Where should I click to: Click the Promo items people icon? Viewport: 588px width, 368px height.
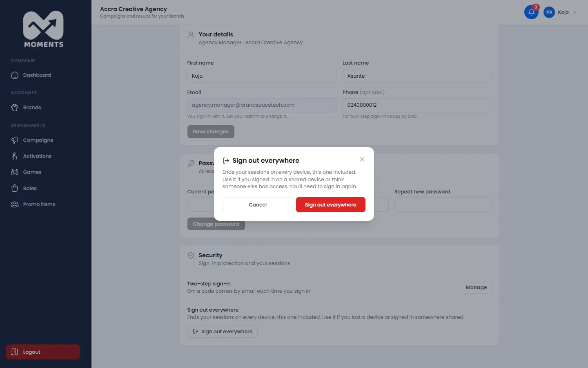15,204
